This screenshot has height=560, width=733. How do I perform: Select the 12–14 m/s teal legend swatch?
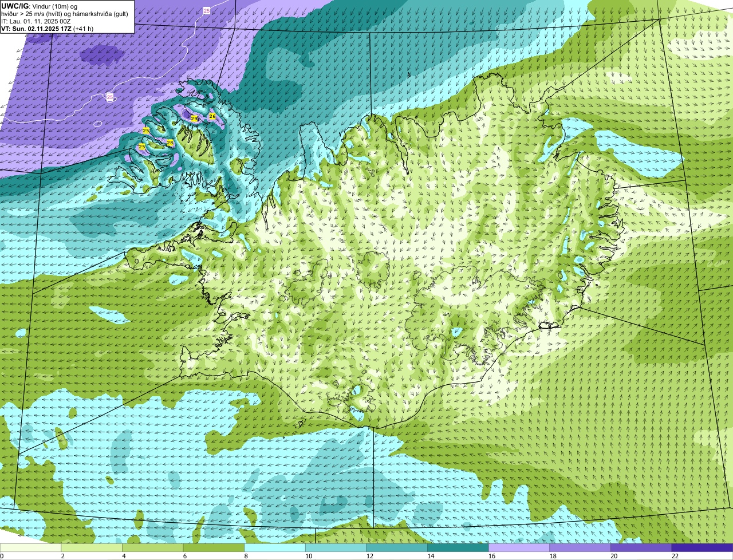397,547
